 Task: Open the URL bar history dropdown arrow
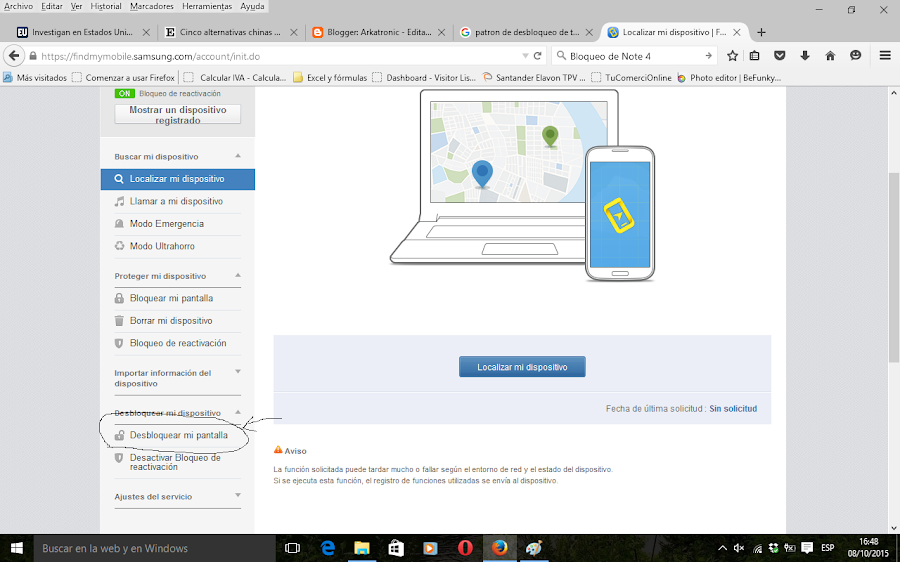(x=525, y=56)
